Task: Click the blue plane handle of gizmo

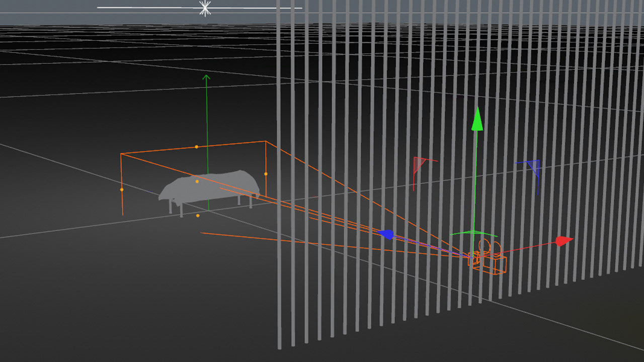Action: 533,167
